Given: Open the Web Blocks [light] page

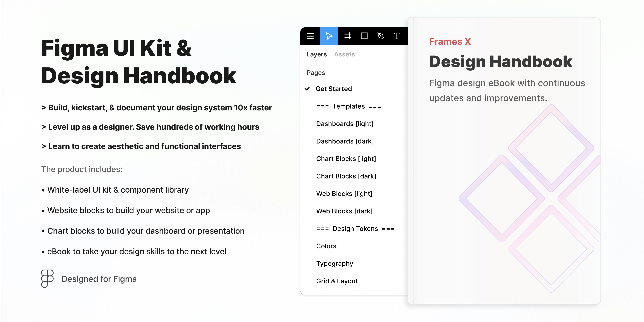Looking at the screenshot, I should click(x=344, y=194).
